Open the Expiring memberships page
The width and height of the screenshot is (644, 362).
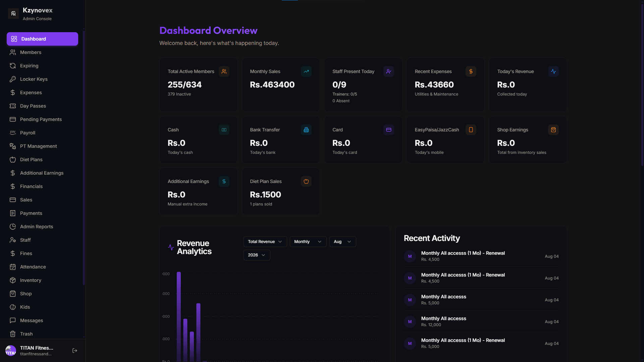click(x=42, y=66)
